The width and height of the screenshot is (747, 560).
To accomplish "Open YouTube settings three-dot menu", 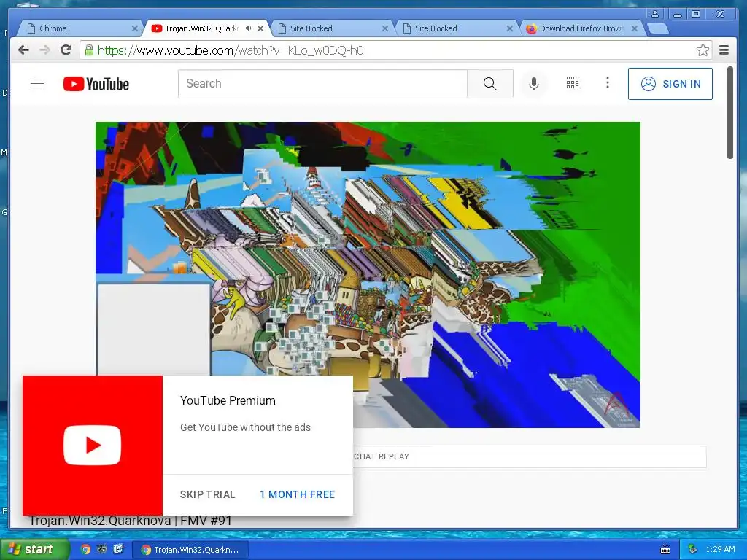I will pos(607,83).
